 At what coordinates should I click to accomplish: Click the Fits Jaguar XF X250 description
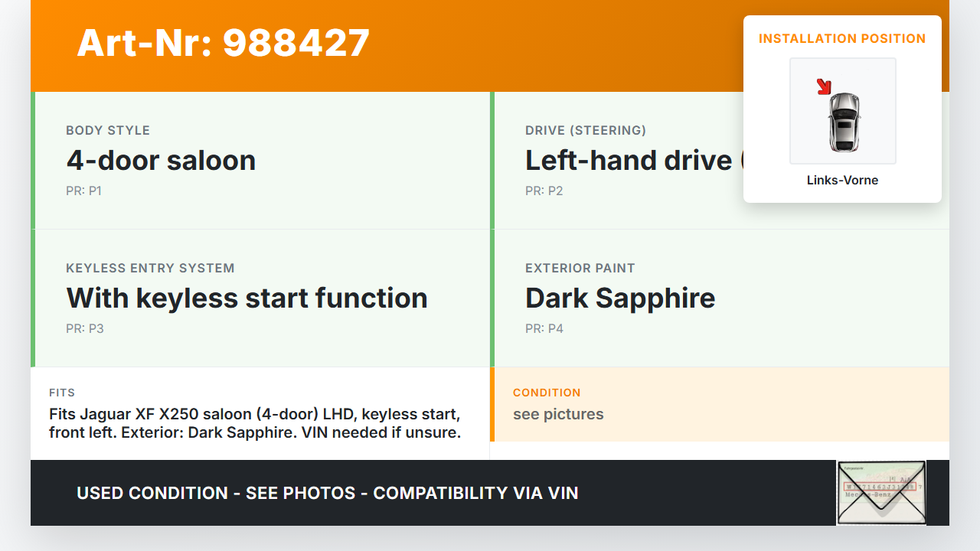pyautogui.click(x=255, y=423)
